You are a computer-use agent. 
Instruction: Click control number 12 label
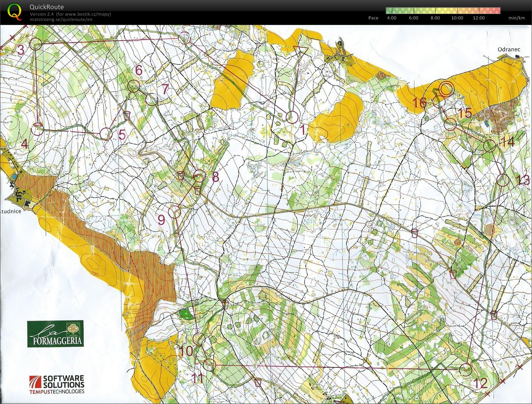pyautogui.click(x=480, y=383)
